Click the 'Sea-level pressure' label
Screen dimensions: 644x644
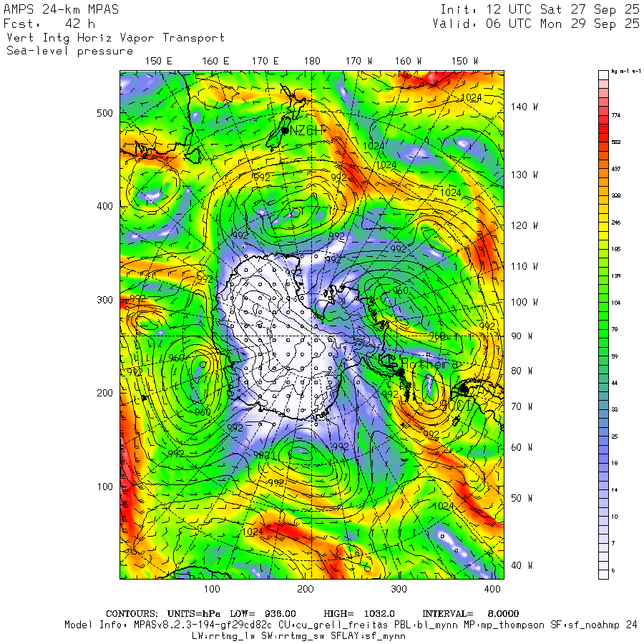point(70,51)
